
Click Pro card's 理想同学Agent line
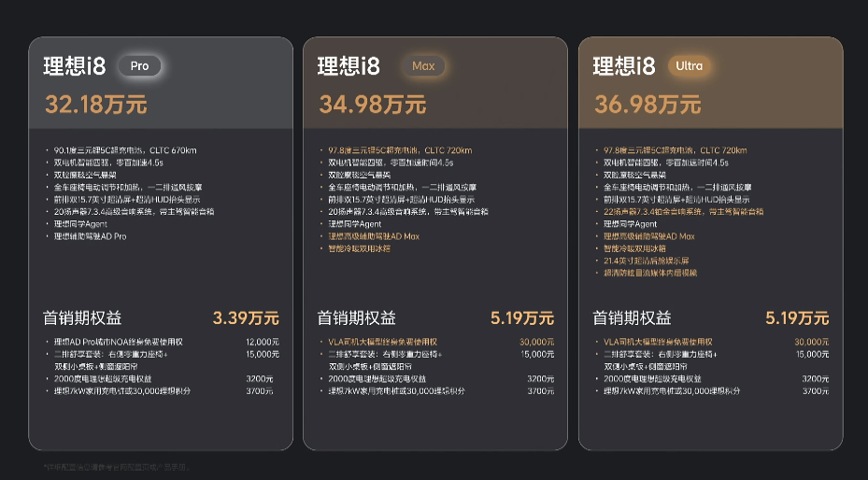point(80,224)
